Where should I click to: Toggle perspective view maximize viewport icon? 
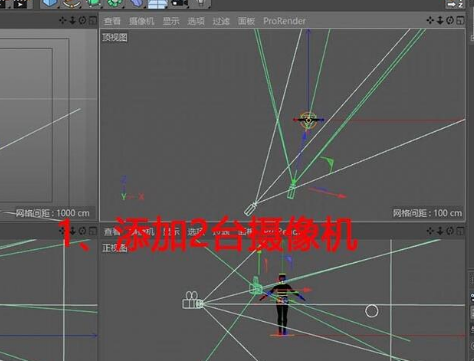pyautogui.click(x=93, y=20)
